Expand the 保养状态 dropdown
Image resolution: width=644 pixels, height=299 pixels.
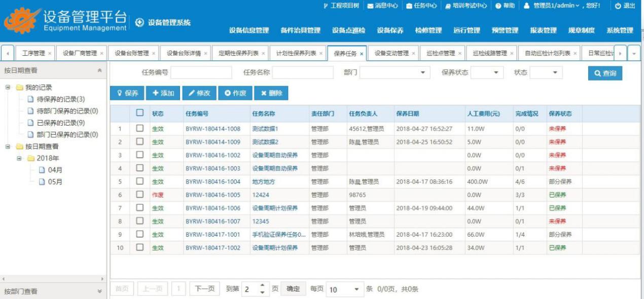[495, 73]
